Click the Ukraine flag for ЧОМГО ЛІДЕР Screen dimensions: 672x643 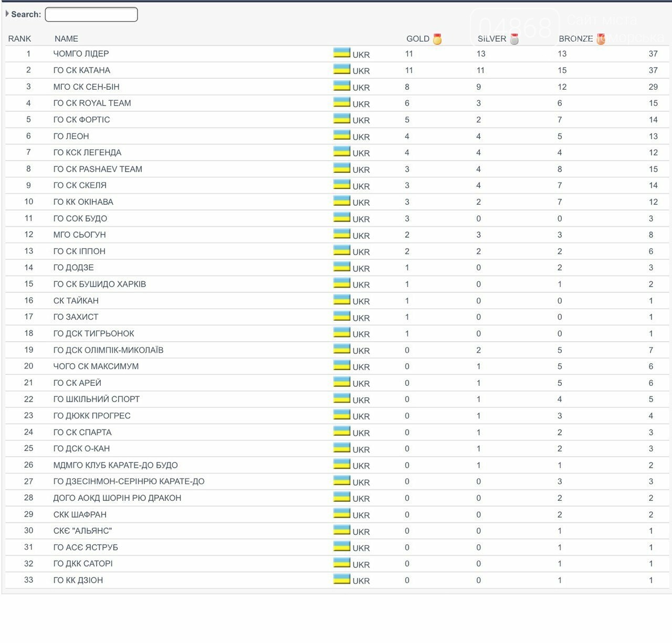click(342, 52)
